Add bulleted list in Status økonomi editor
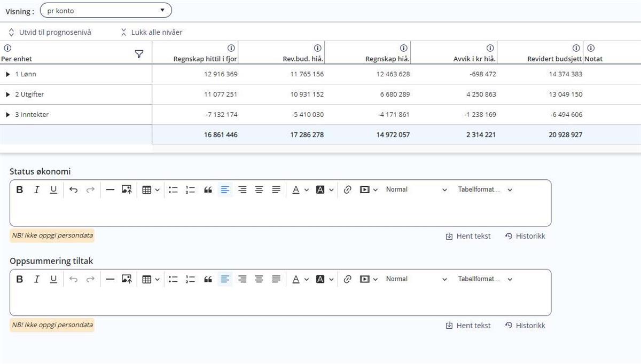The image size is (641, 364). coord(173,189)
